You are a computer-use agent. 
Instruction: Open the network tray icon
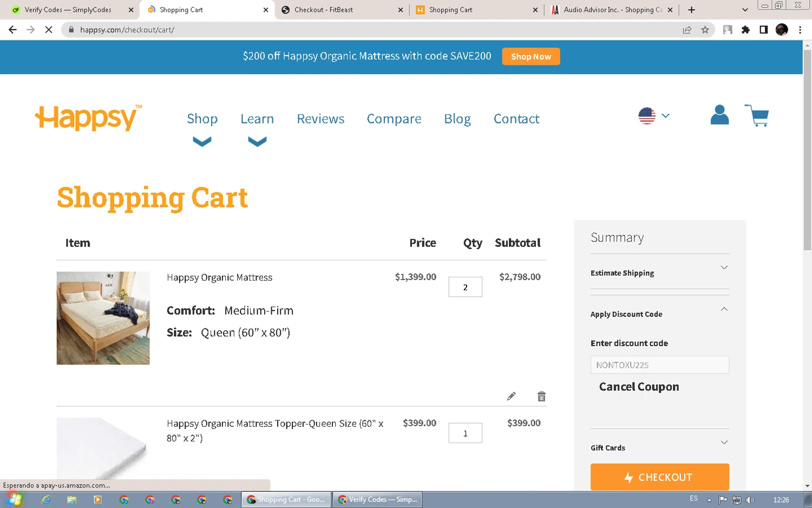point(736,499)
